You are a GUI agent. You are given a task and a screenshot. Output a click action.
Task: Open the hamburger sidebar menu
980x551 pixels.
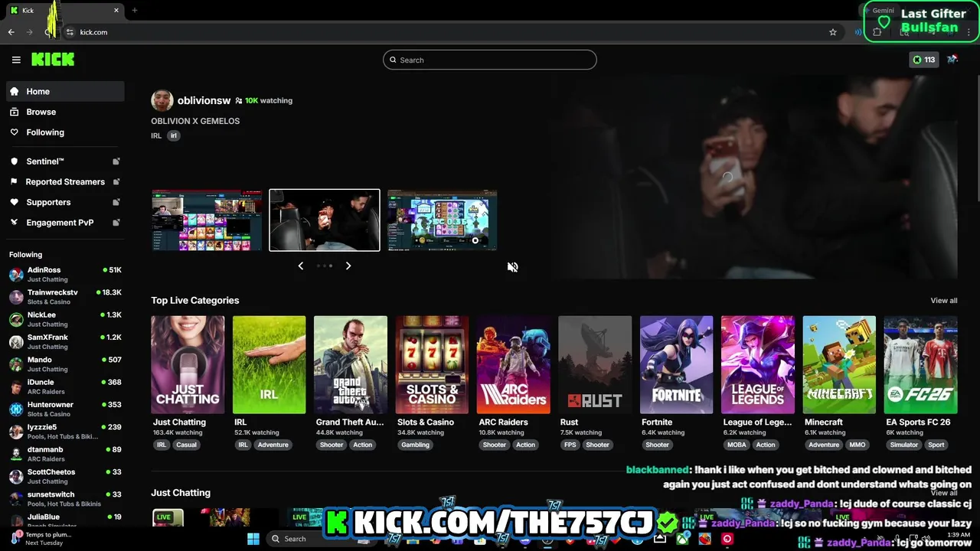coord(16,60)
